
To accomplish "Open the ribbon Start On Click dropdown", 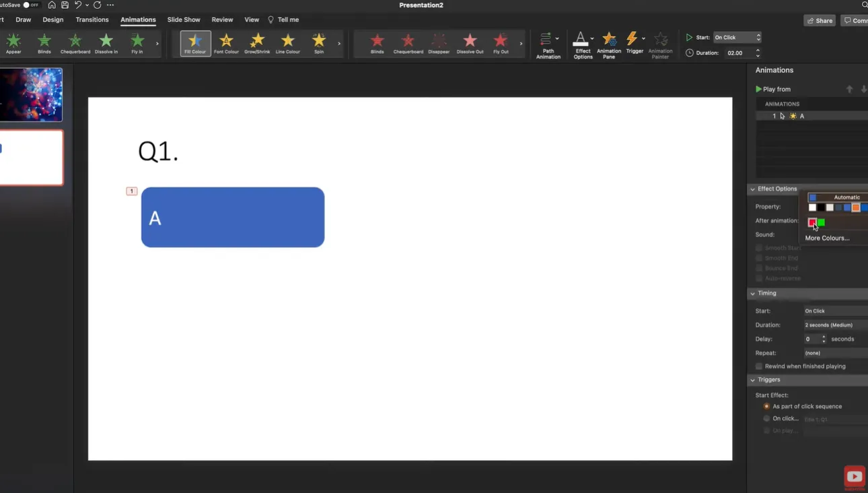I will pyautogui.click(x=737, y=37).
